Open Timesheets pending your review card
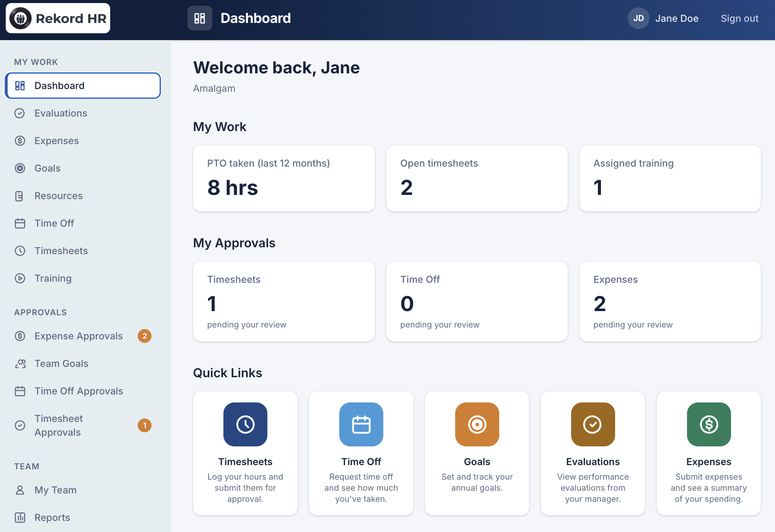The image size is (775, 532). (x=284, y=301)
